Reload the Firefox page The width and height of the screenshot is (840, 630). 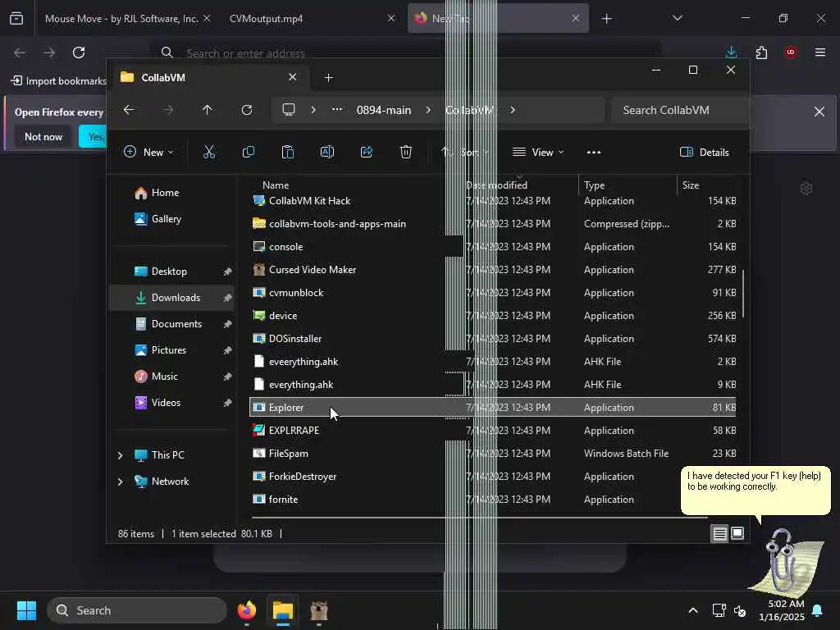79,52
